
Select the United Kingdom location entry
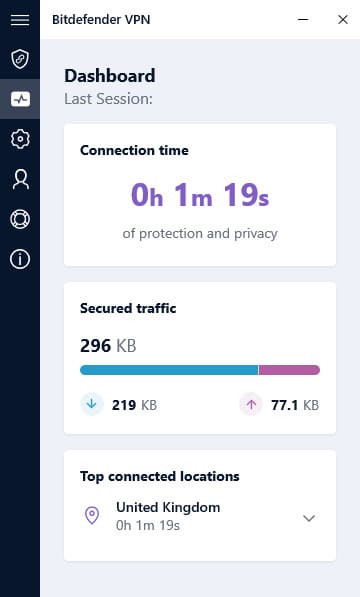pyautogui.click(x=200, y=516)
